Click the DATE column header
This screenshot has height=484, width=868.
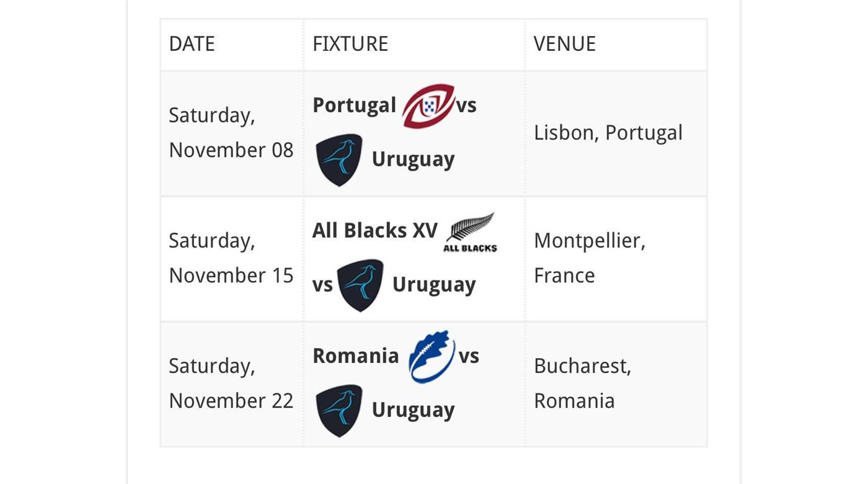tap(192, 44)
